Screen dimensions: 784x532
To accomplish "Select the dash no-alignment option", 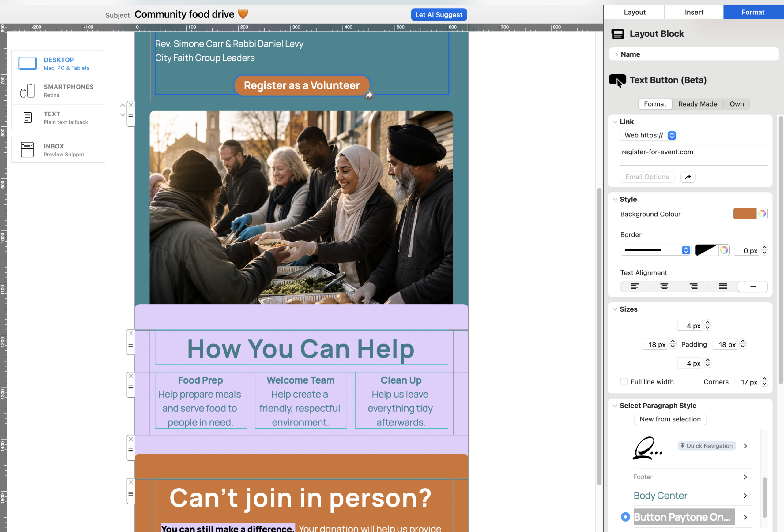I will 753,287.
